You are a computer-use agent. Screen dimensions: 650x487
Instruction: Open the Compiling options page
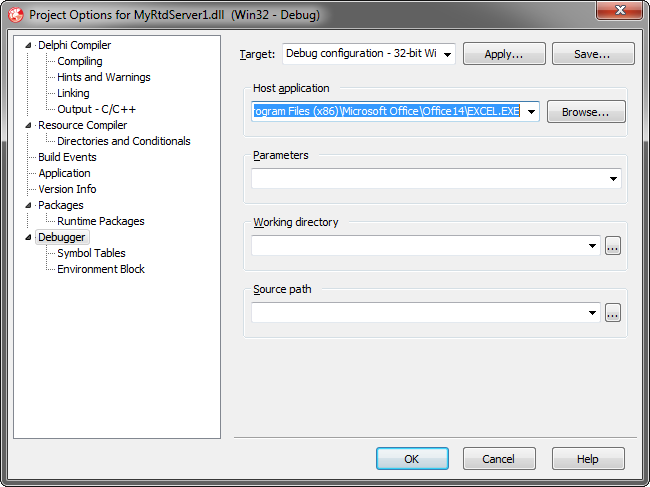point(80,61)
